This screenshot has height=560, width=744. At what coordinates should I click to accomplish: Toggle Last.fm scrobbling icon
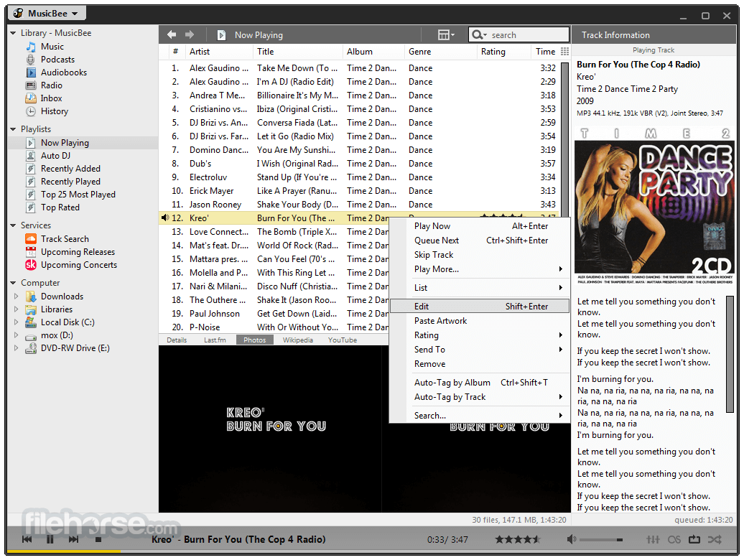click(674, 539)
